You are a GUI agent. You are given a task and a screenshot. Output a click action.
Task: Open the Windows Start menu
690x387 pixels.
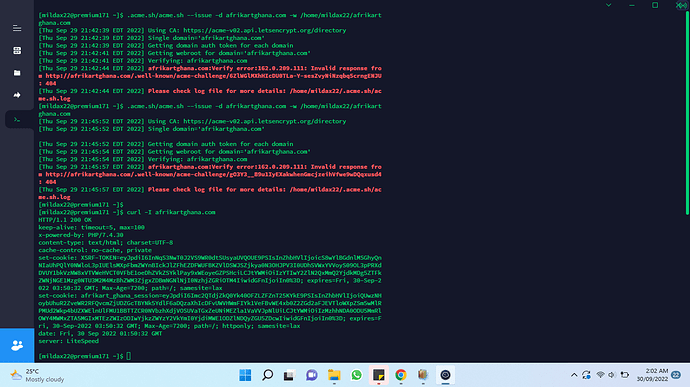(x=245, y=375)
